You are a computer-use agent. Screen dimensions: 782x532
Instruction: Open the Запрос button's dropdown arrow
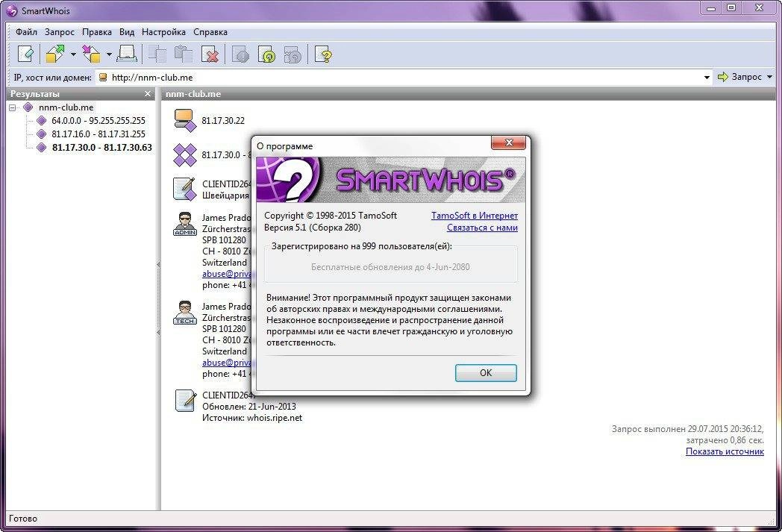click(x=769, y=77)
